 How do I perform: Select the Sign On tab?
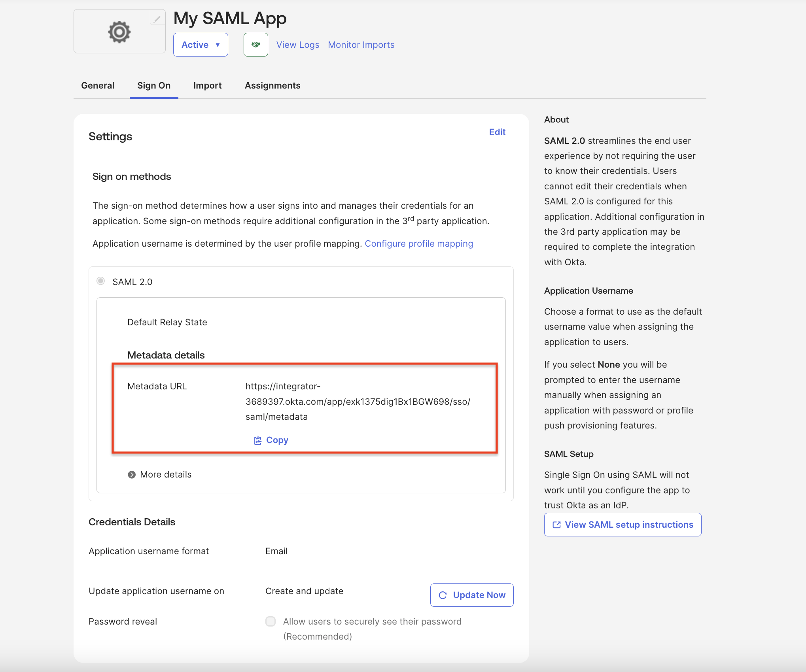pyautogui.click(x=154, y=85)
